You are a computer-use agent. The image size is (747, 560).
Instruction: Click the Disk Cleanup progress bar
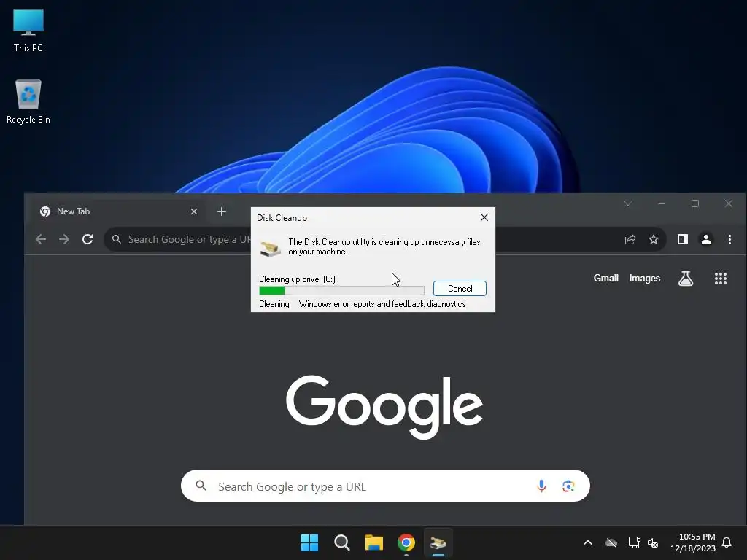[x=341, y=290]
